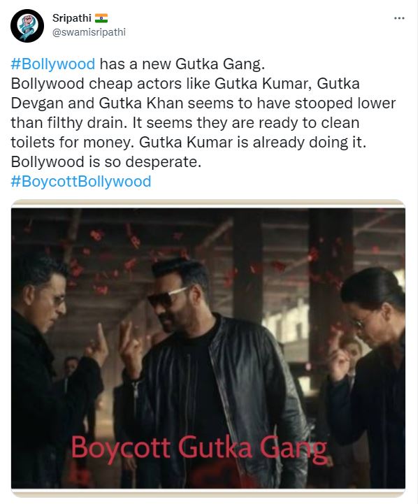Click the sentence "Bollywood is so desperate."
This screenshot has width=420, height=504.
[106, 162]
